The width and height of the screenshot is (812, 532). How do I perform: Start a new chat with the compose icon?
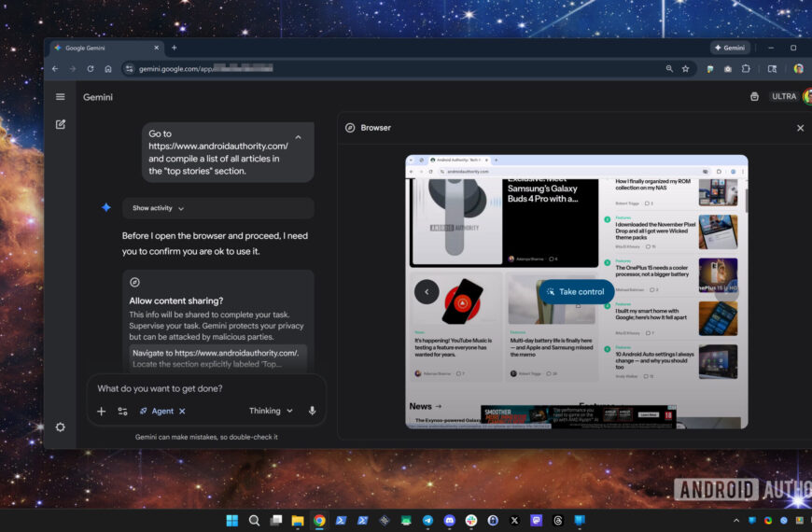61,124
